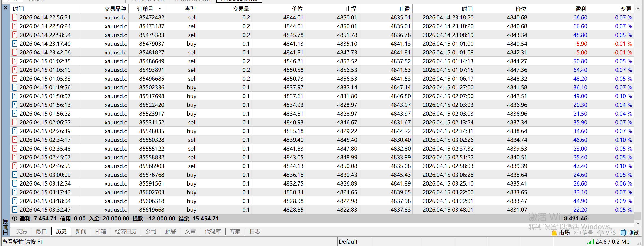Open the 信号 signals service

[x=583, y=233]
